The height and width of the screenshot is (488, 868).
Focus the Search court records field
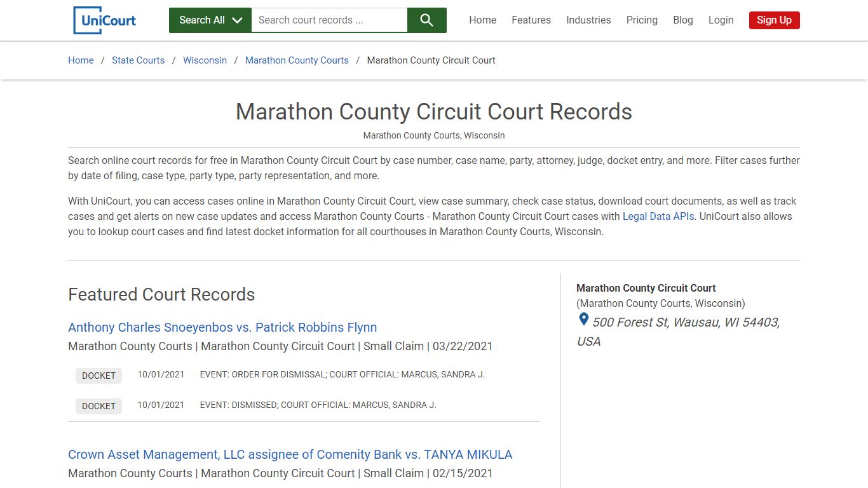(329, 20)
